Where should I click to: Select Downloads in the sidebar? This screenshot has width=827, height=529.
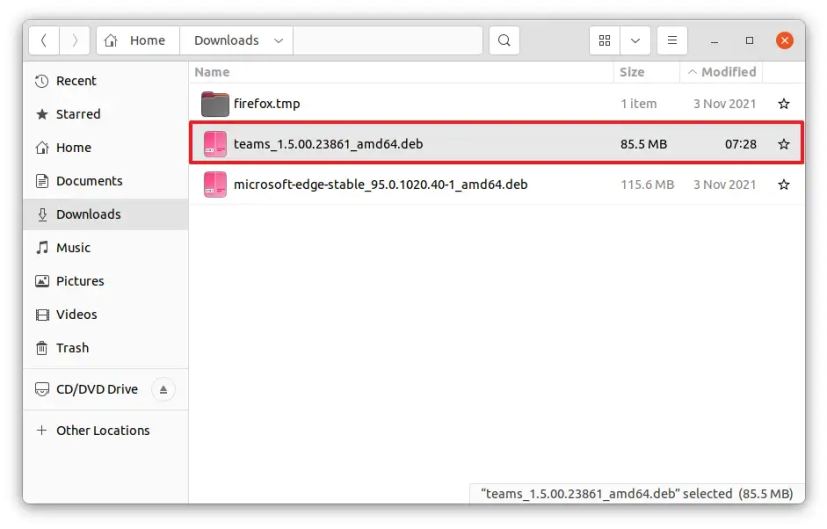[105, 214]
